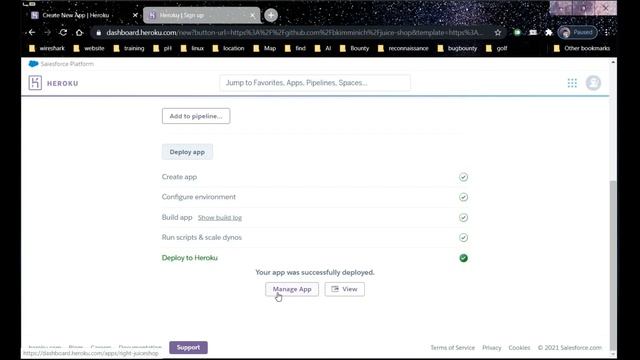
Task: Click 'Your app was successfully deployed' message
Action: tap(315, 272)
